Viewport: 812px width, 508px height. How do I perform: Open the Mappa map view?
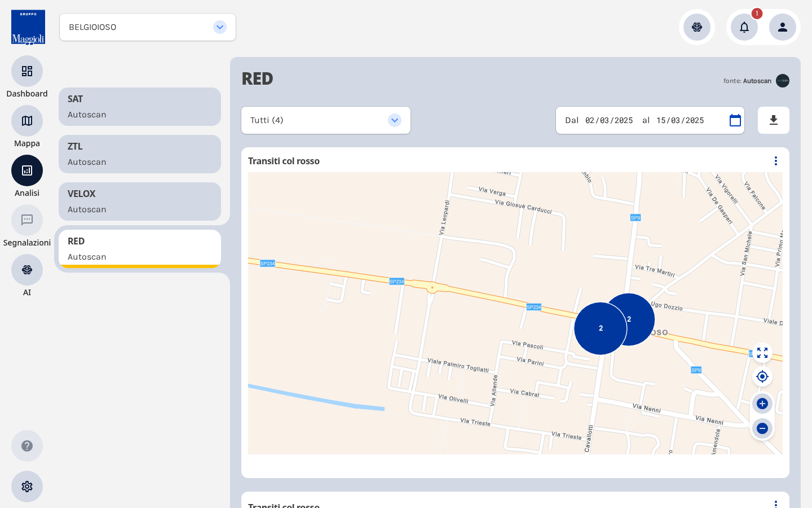(27, 121)
